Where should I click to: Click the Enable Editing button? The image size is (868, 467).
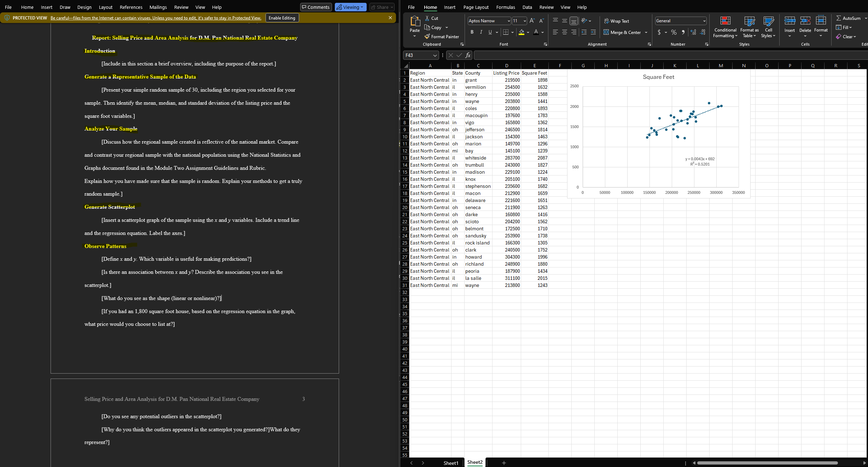pos(282,18)
